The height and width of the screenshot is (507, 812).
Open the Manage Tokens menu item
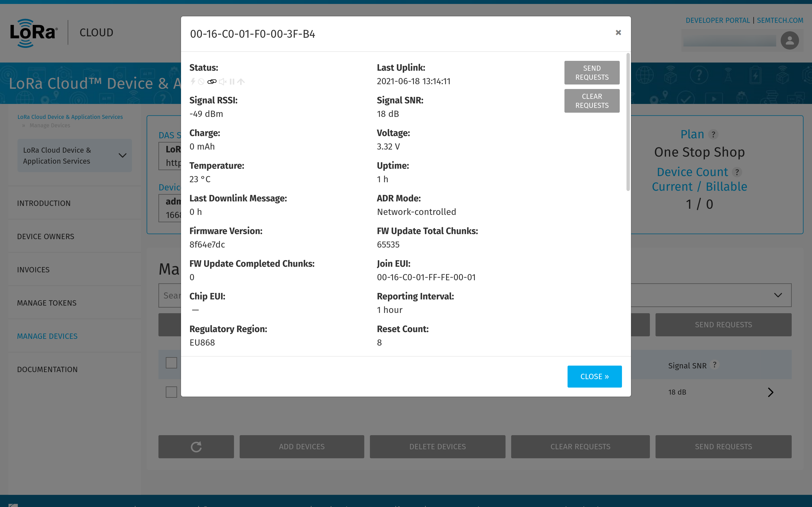click(47, 303)
